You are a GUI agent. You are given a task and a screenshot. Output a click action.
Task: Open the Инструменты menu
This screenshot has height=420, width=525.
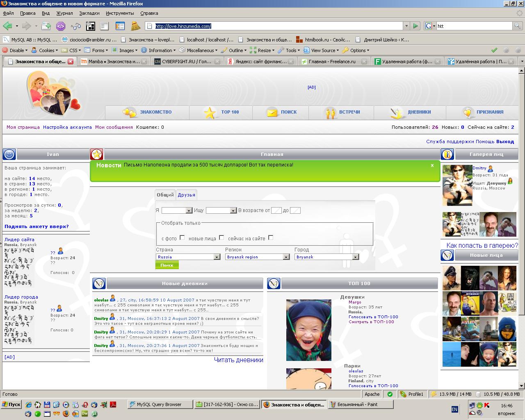click(x=120, y=13)
